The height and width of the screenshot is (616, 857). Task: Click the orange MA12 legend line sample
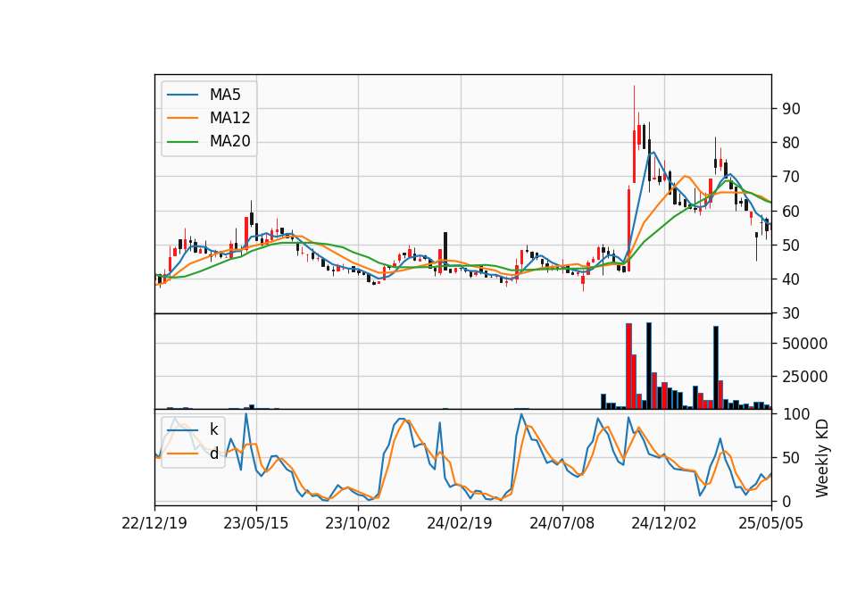tap(182, 118)
